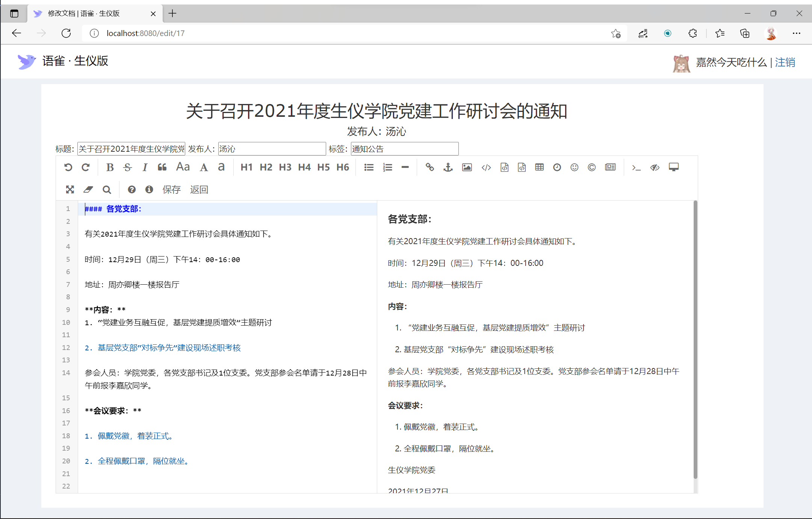Open a new browser tab

(x=172, y=14)
